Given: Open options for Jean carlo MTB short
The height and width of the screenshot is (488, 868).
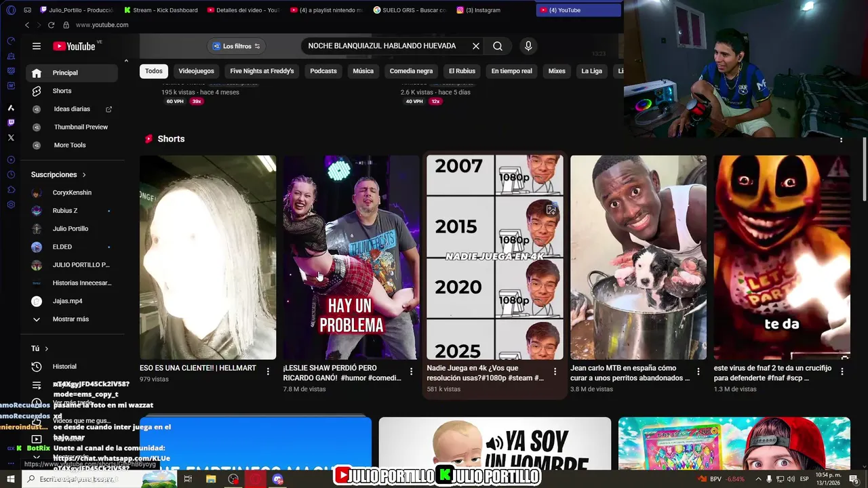Looking at the screenshot, I should (698, 371).
